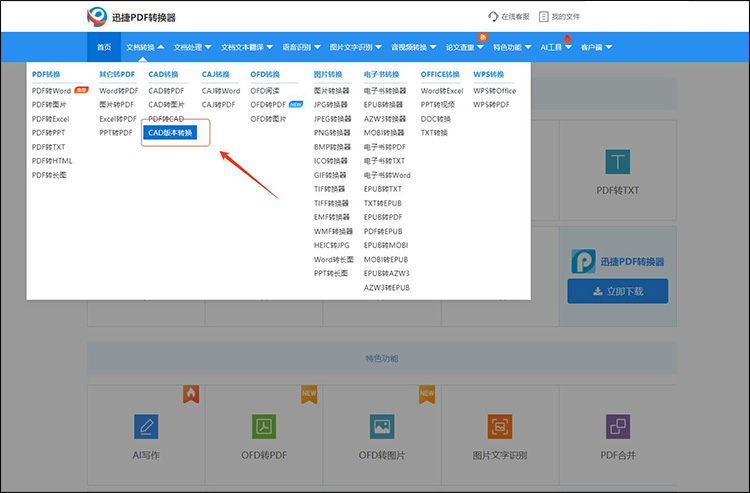Select CAJ转Word menu entry

tap(221, 90)
